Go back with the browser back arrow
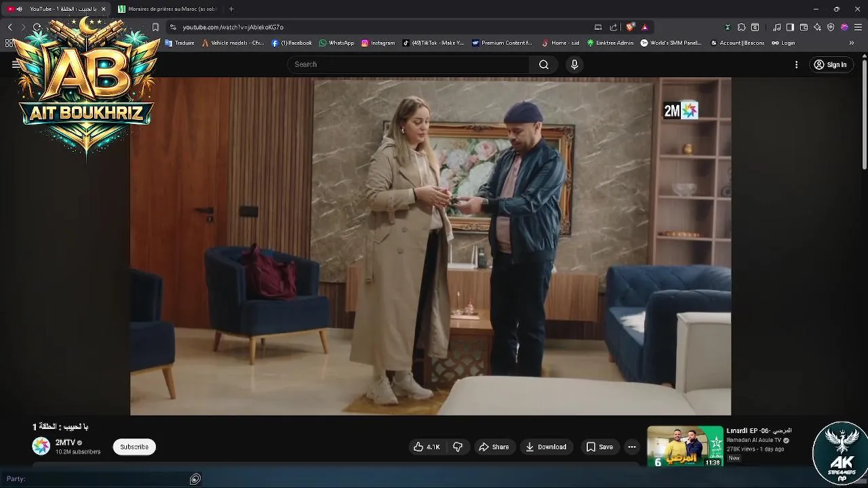The height and width of the screenshot is (488, 868). [9, 27]
